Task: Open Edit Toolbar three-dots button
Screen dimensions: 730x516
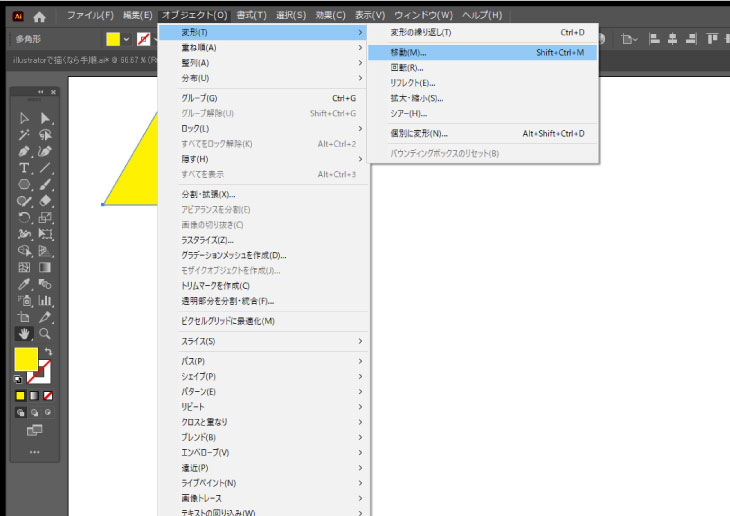Action: (34, 452)
